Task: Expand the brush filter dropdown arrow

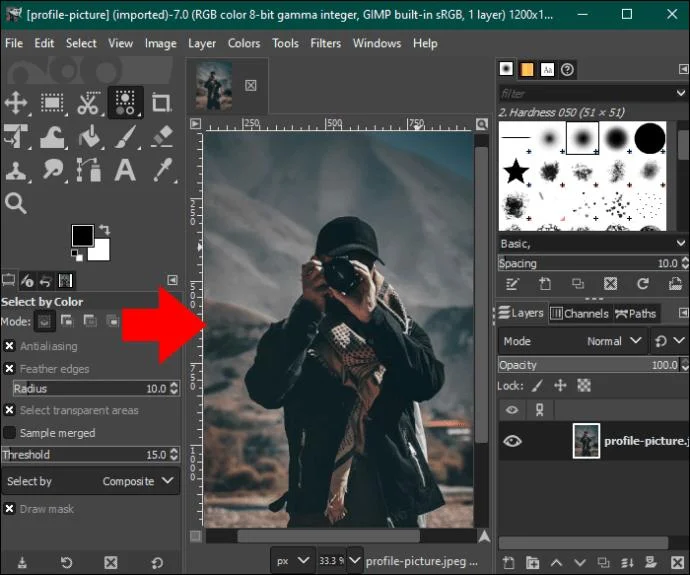Action: (x=680, y=93)
